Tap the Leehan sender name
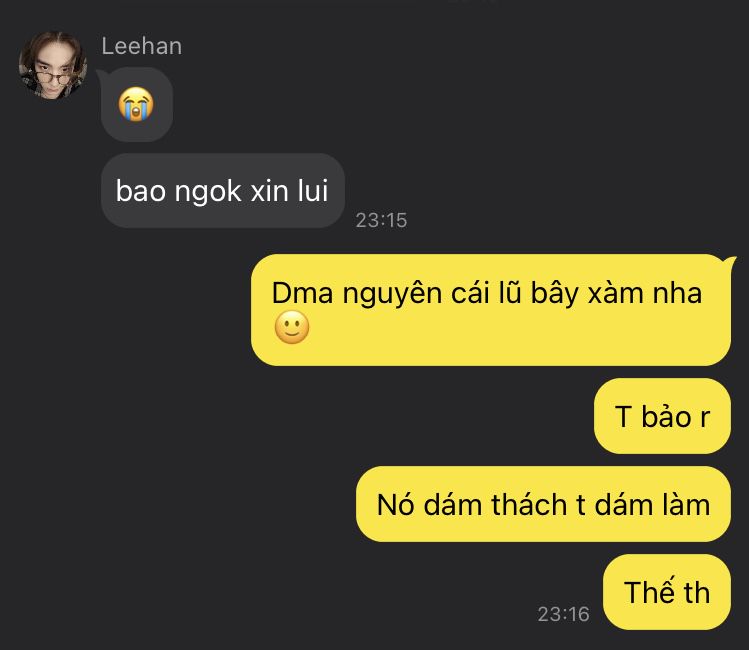Screen dimensions: 749x650 [x=141, y=46]
